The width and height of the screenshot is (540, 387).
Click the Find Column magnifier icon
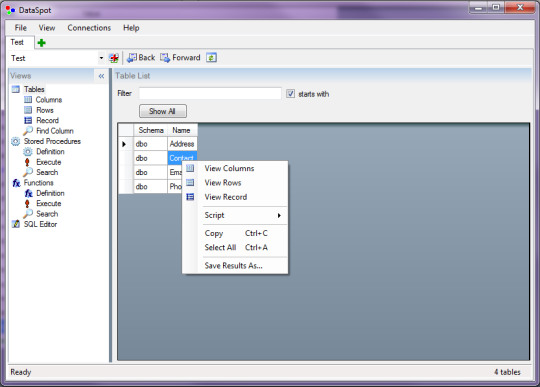pyautogui.click(x=28, y=130)
